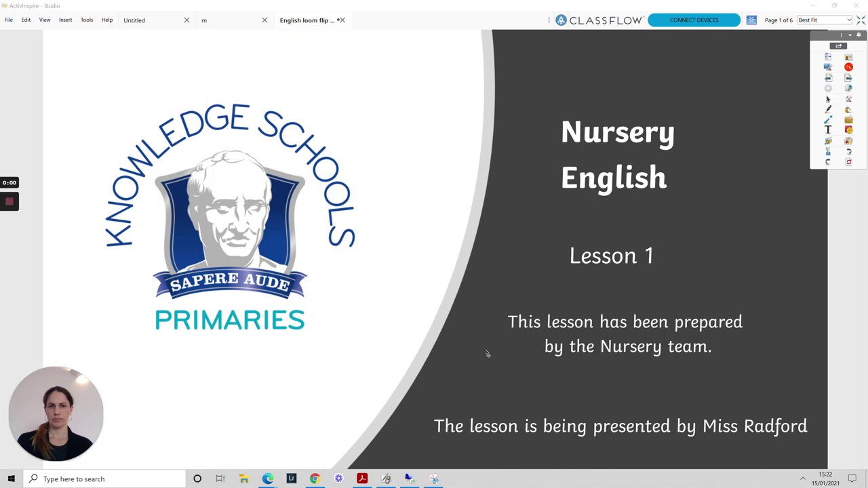
Task: Open Adobe Acrobat from taskbar
Action: 362,479
